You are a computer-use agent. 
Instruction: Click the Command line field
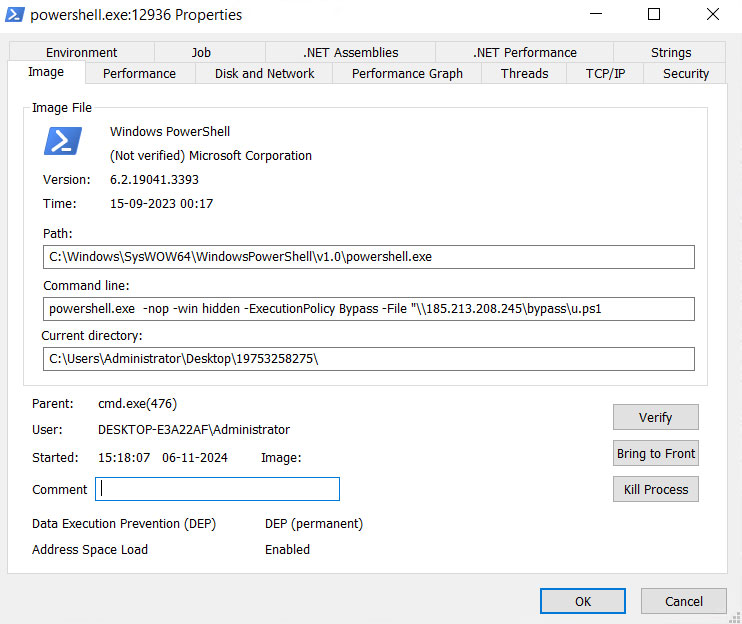[x=369, y=309]
